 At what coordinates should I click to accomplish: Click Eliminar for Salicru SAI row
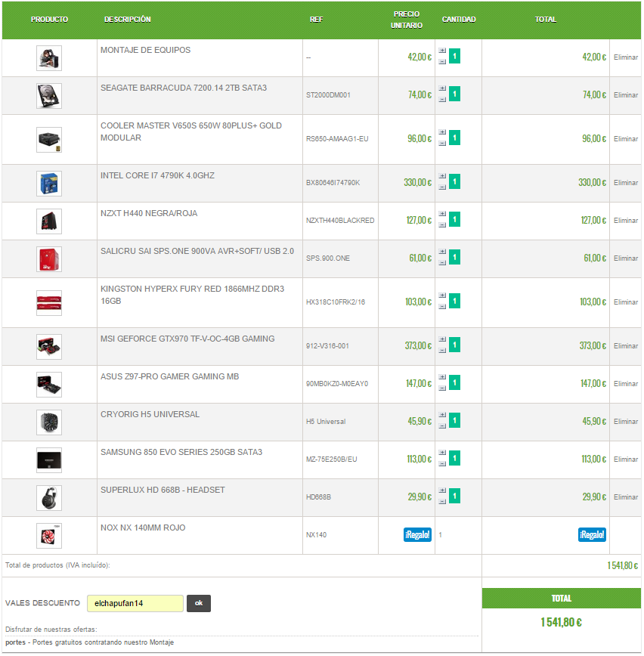(x=626, y=258)
